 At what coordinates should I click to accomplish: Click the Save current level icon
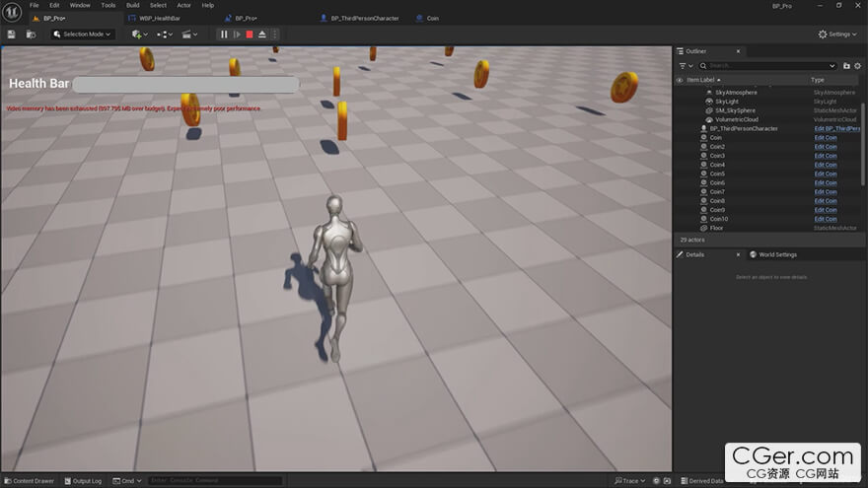(11, 35)
